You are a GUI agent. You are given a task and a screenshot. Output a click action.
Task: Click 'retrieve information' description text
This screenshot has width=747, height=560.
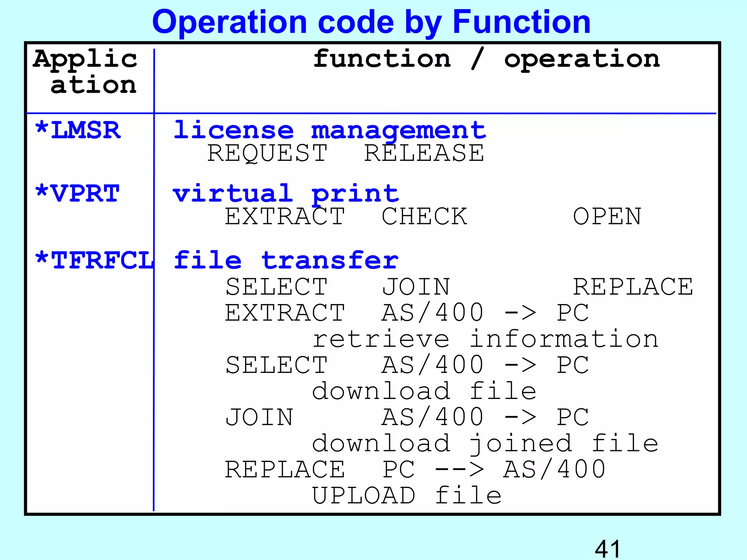tap(485, 339)
